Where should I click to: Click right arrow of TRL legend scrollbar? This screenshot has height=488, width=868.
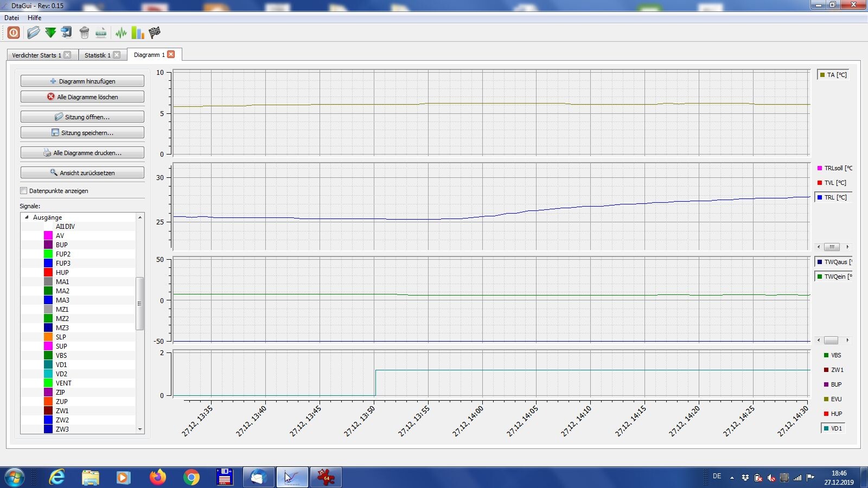coord(847,247)
